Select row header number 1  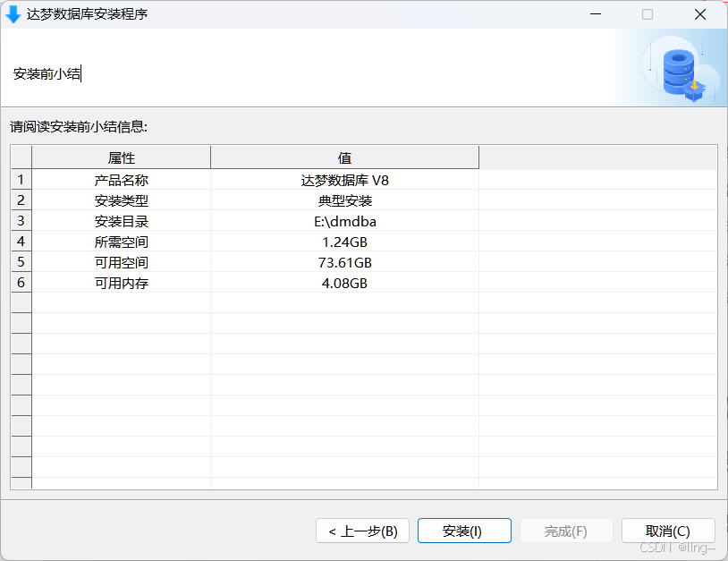point(21,179)
